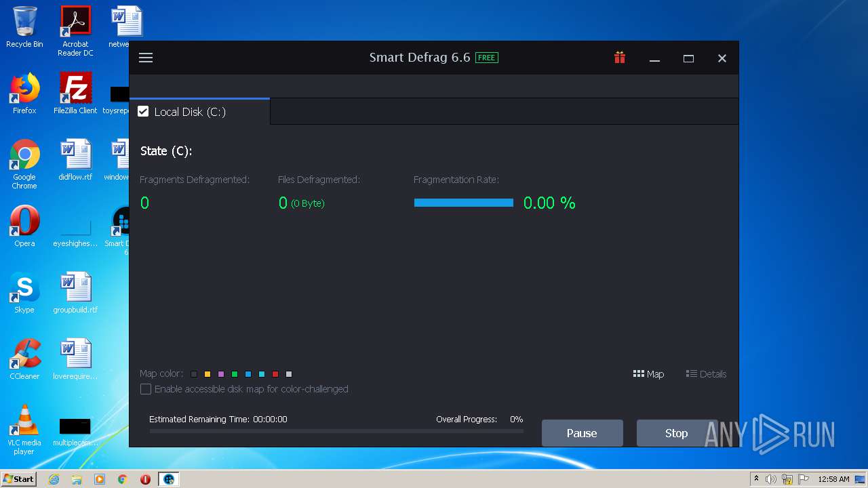This screenshot has width=868, height=488.
Task: Select groupbuild.rtf file on desktop
Action: tap(75, 293)
